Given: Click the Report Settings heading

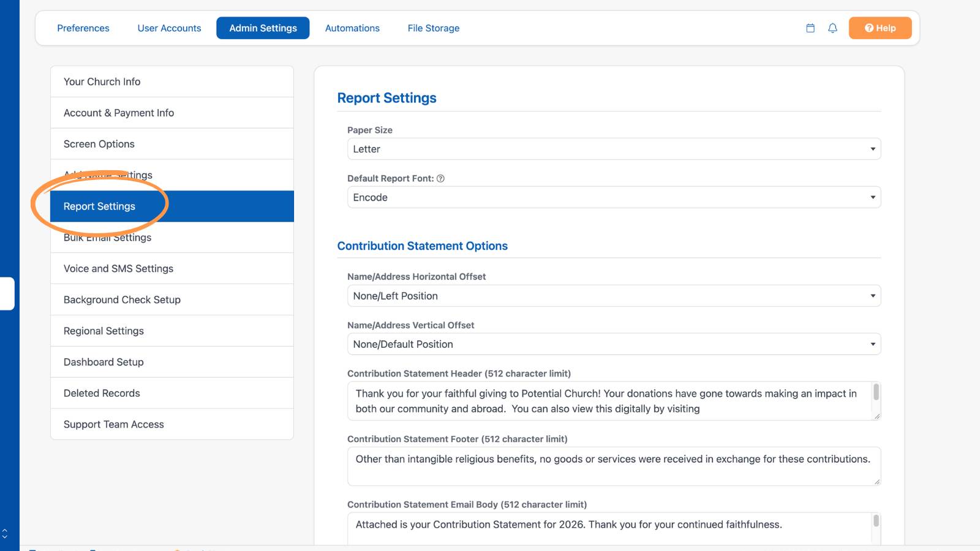Looking at the screenshot, I should 386,98.
